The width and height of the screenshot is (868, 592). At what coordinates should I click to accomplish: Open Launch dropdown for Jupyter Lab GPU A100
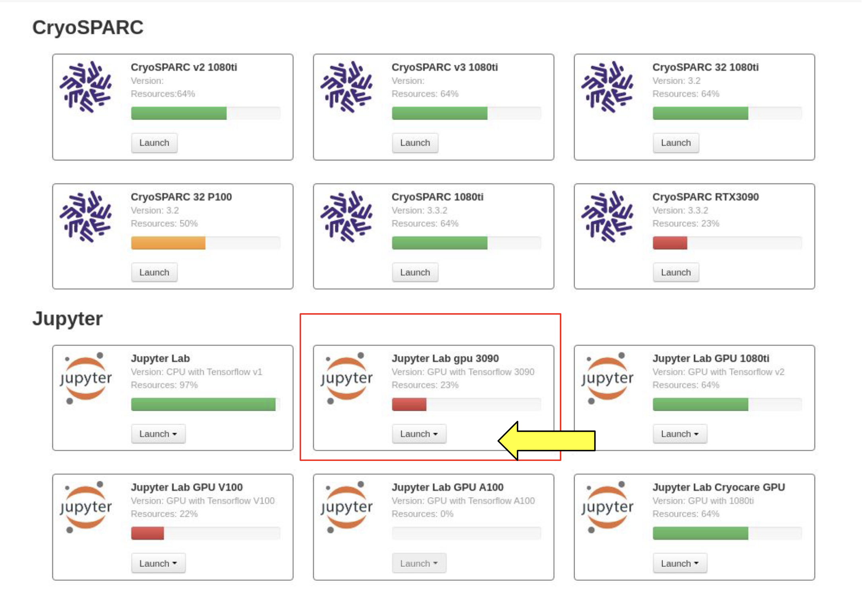point(419,563)
